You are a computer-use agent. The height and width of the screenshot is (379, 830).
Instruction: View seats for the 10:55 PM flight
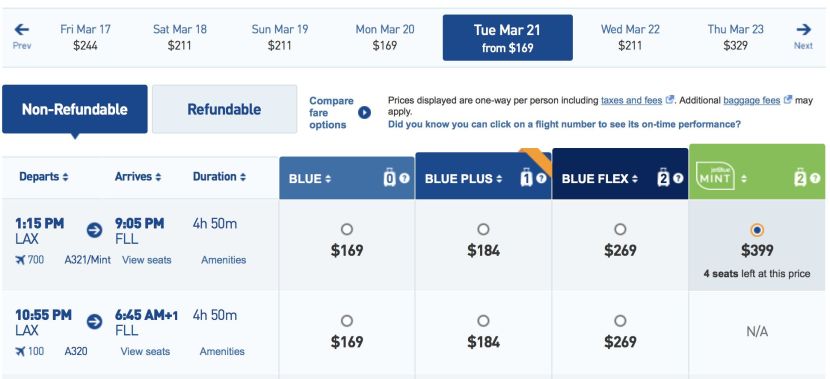pos(146,351)
